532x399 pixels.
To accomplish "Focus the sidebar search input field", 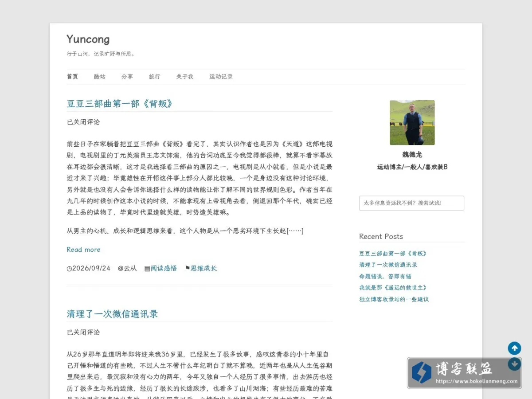I will click(411, 203).
